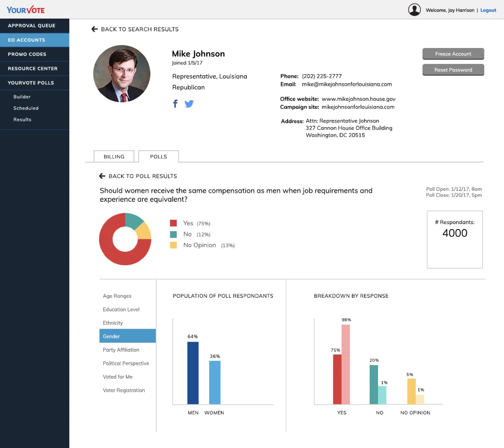Go to Resource Center
Viewport: 504px width, 448px height.
(34, 69)
